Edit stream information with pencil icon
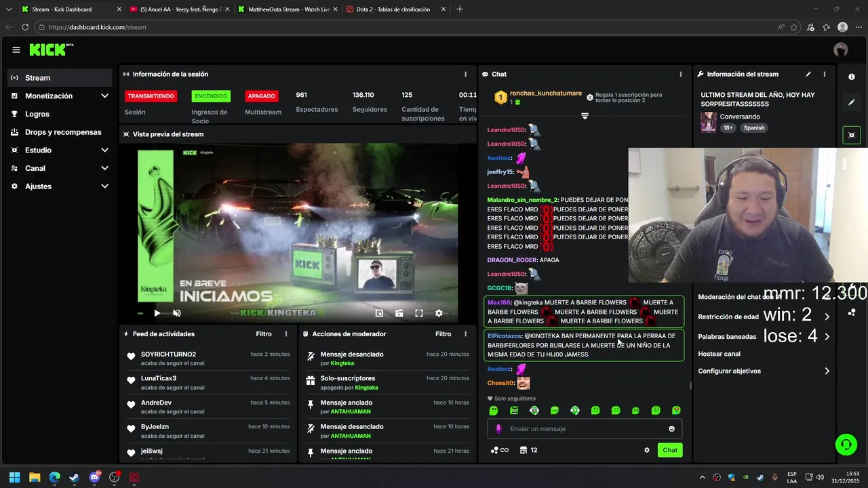Screen dimensions: 868x488 [x=808, y=74]
